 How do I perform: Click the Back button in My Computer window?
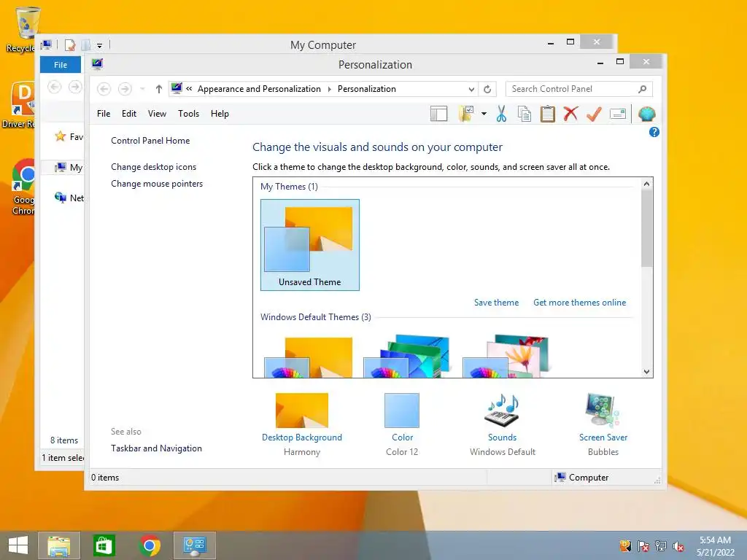click(54, 87)
